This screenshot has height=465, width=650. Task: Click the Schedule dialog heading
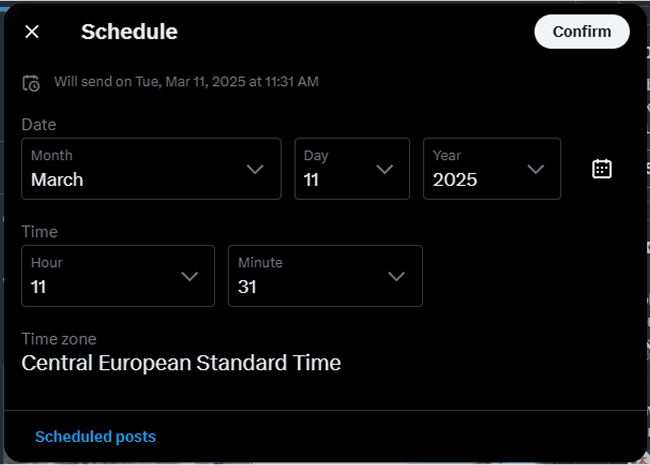pos(129,31)
